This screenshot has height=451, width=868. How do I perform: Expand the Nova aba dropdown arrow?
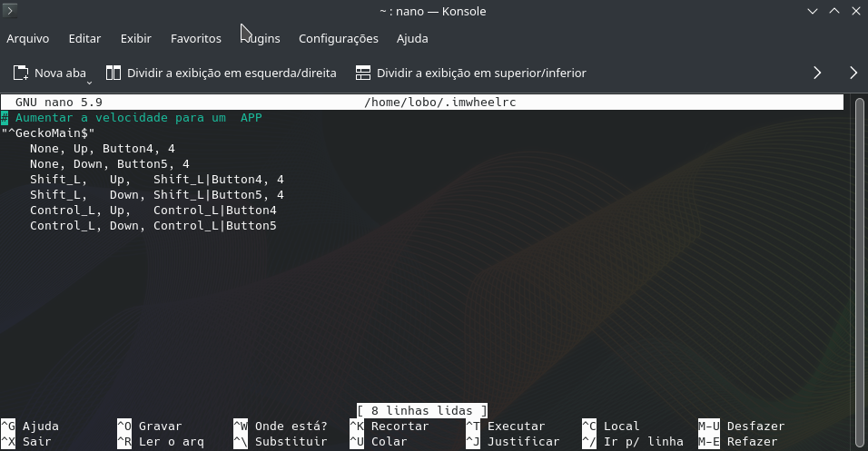tap(89, 83)
